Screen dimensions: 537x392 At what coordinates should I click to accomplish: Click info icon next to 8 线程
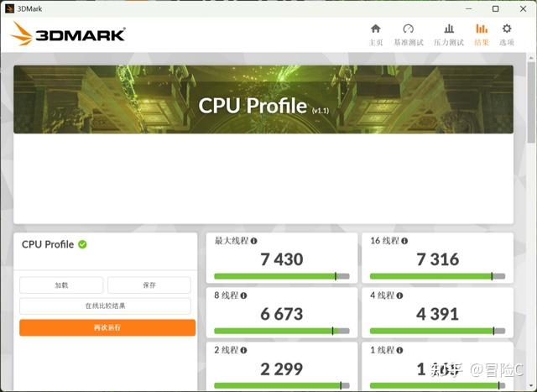click(243, 295)
